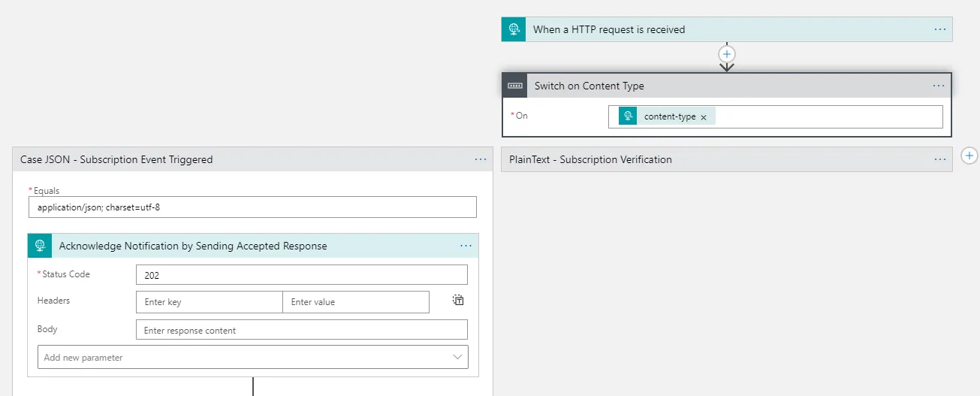Open ellipsis menu for Case JSON
This screenshot has height=396, width=980.
coord(481,159)
